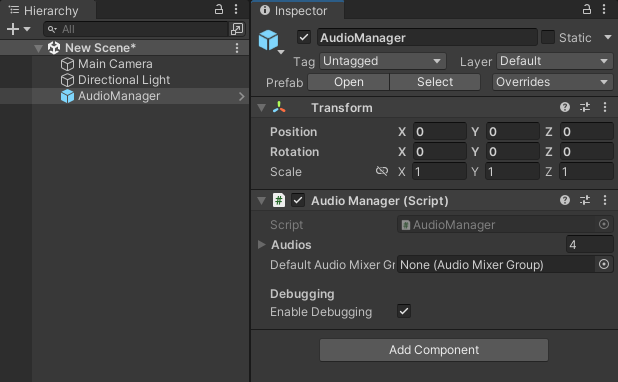Select Directional Light in Hierarchy
This screenshot has height=382, width=618.
[125, 80]
